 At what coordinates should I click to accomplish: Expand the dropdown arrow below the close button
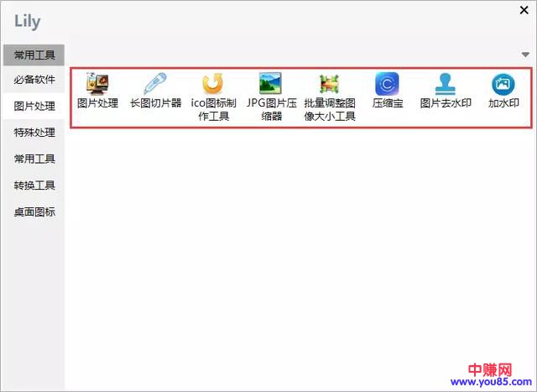tap(525, 55)
